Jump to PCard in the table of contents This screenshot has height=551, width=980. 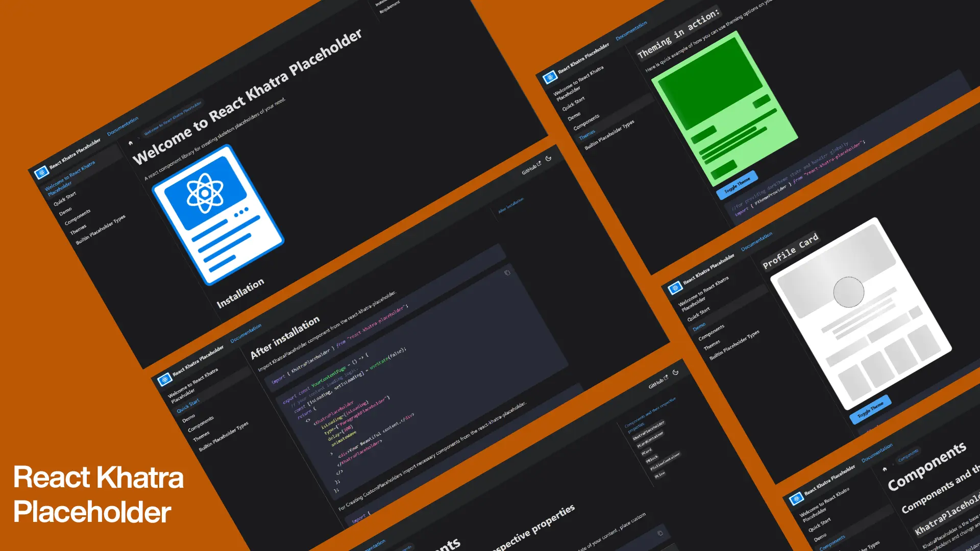click(647, 452)
